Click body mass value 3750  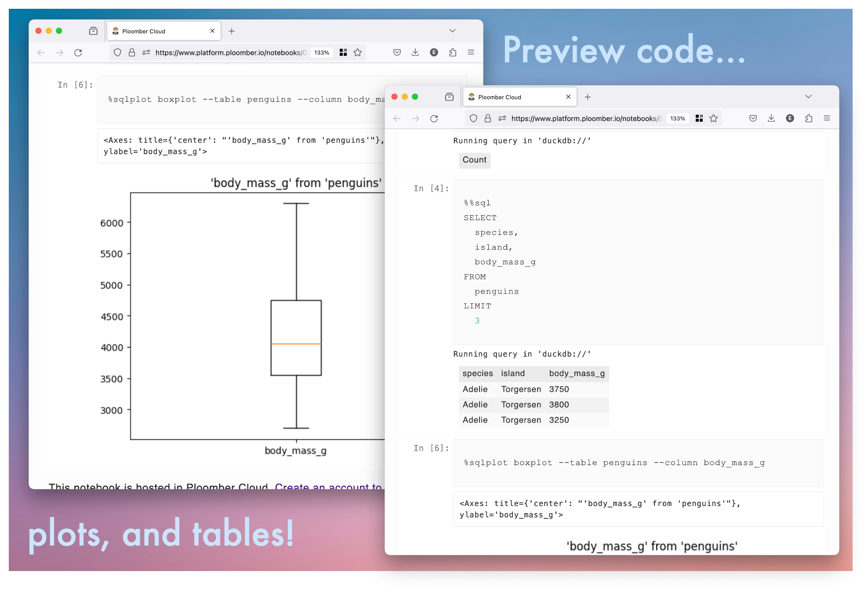[x=559, y=389]
